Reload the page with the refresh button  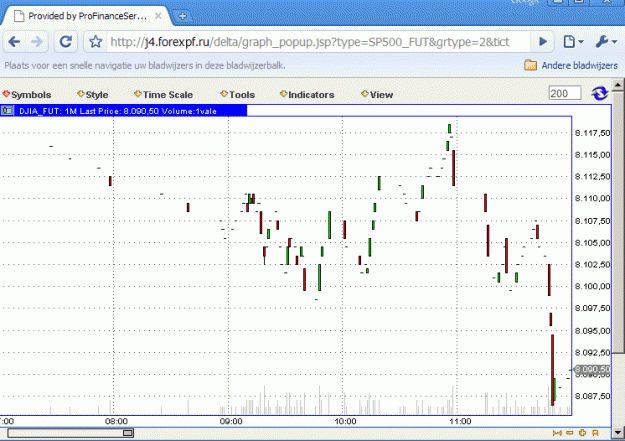65,41
